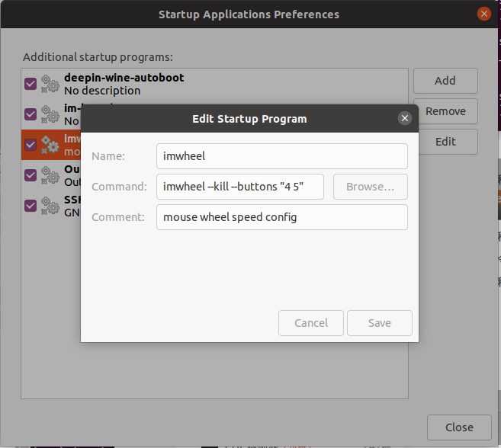Image resolution: width=501 pixels, height=448 pixels.
Task: Click the Name field containing imwheel
Action: [x=281, y=156]
